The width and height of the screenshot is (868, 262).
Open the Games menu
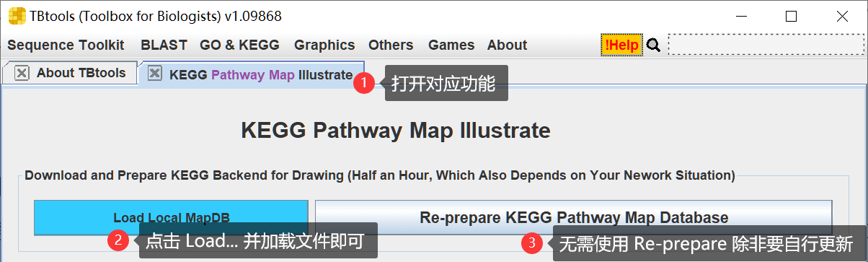451,45
